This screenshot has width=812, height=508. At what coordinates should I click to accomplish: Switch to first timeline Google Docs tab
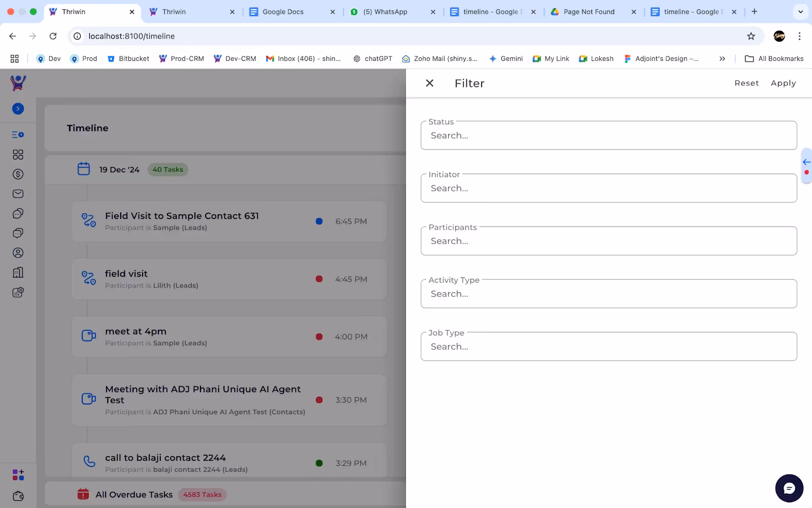click(x=493, y=12)
